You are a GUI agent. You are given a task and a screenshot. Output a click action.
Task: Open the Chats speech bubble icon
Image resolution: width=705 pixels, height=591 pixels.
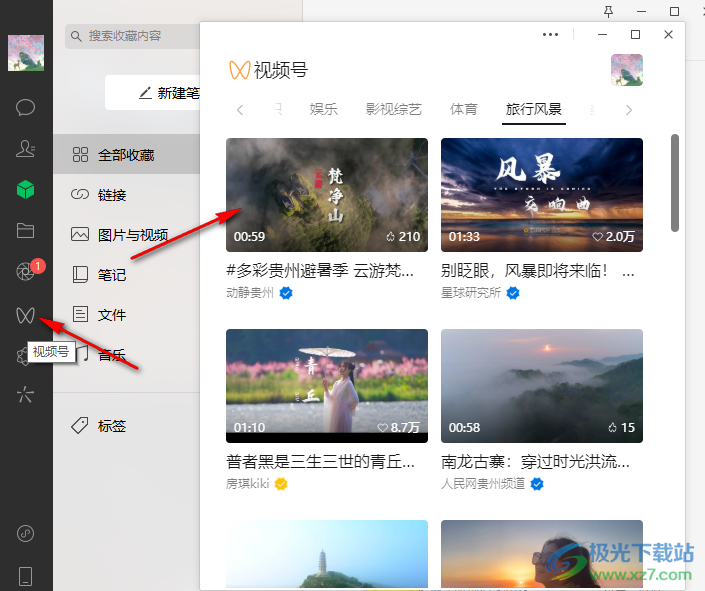25,107
